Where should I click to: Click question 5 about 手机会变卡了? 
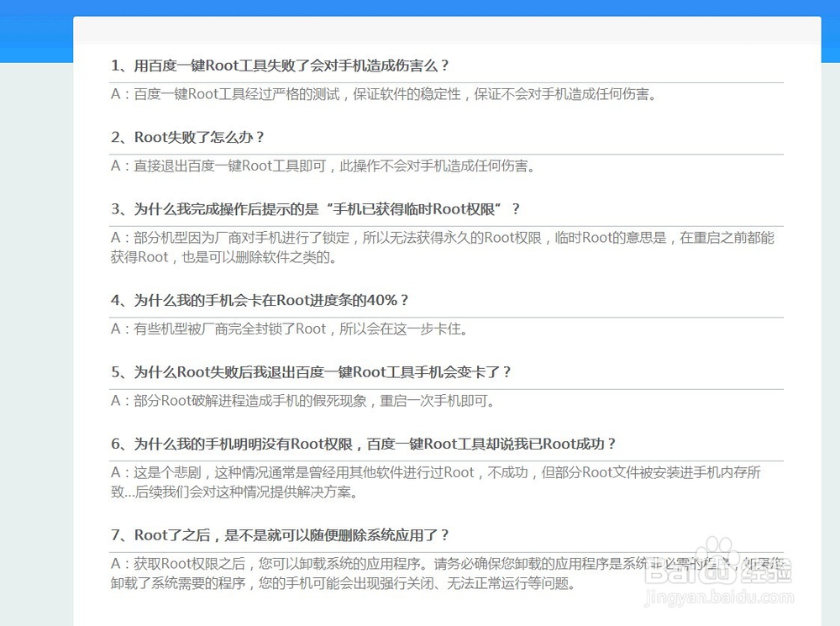[x=311, y=372]
